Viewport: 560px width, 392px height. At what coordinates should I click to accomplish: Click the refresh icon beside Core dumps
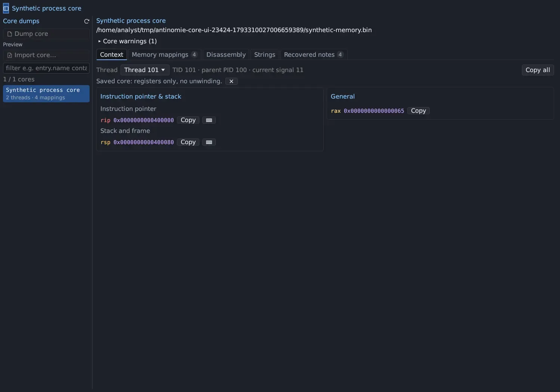[x=87, y=21]
